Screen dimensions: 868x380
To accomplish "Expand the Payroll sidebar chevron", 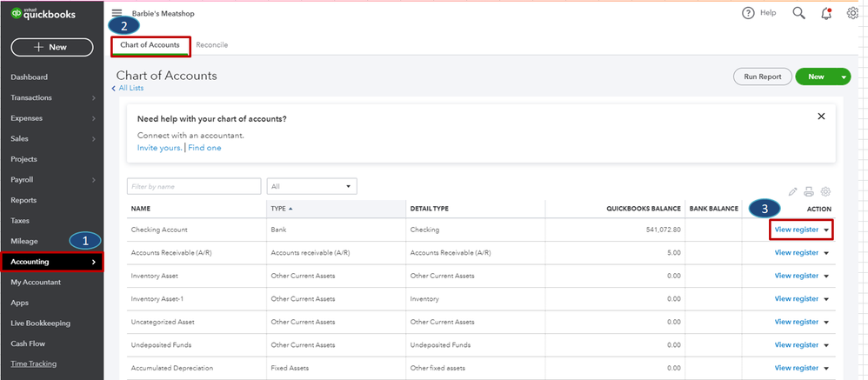I will (x=94, y=180).
